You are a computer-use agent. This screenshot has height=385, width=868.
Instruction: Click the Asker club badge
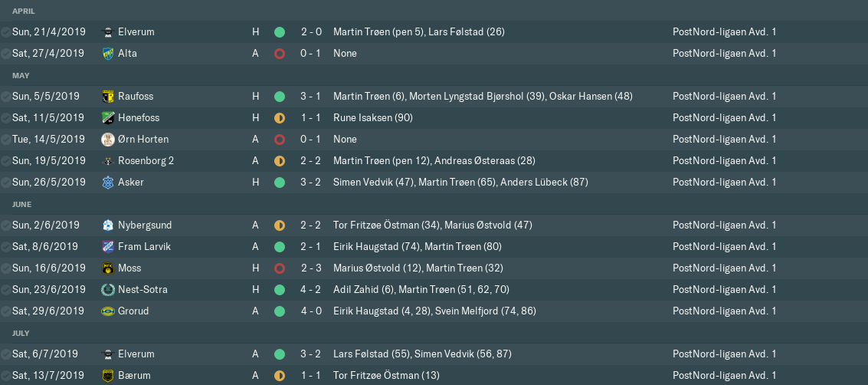point(107,183)
